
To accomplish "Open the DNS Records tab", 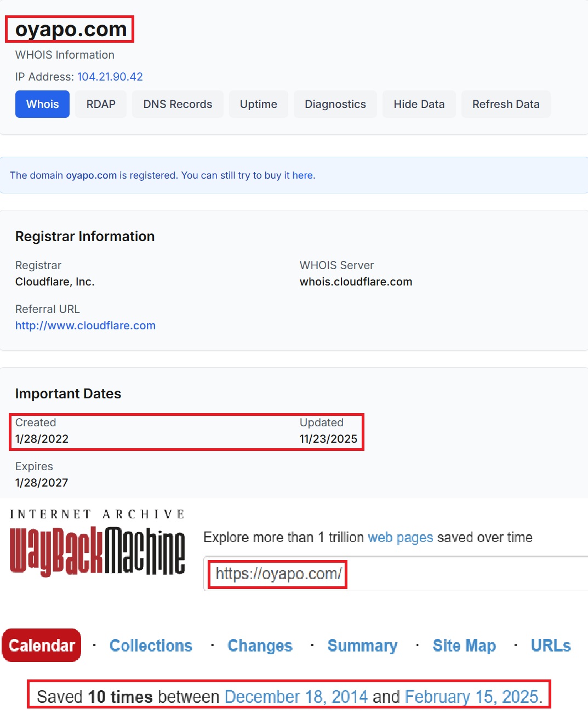I will (x=178, y=104).
